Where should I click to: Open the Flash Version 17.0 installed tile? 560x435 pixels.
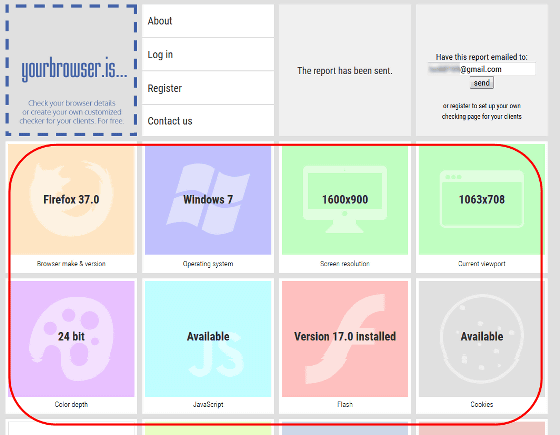(x=345, y=339)
